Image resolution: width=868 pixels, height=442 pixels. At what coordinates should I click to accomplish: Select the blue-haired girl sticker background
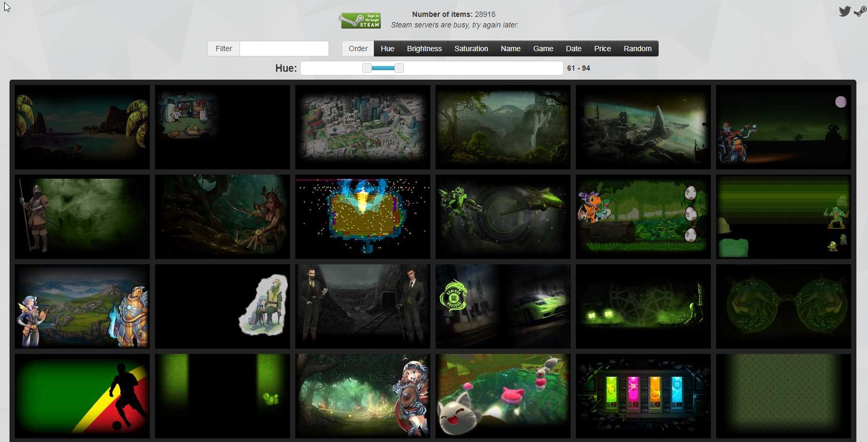[x=223, y=306]
